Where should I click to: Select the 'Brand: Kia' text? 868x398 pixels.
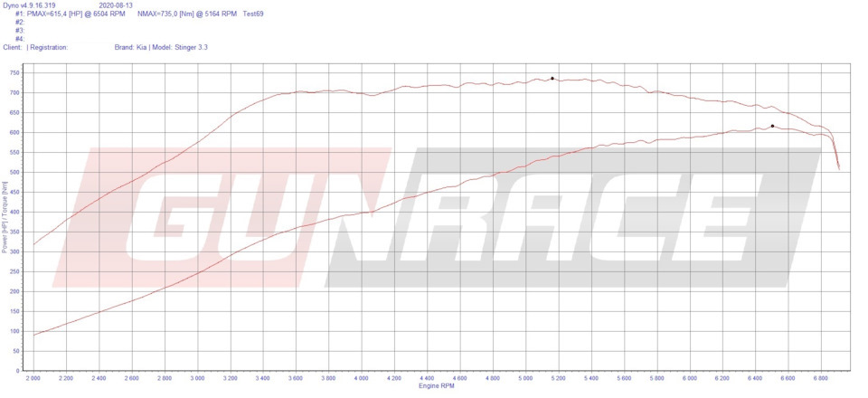pyautogui.click(x=130, y=48)
